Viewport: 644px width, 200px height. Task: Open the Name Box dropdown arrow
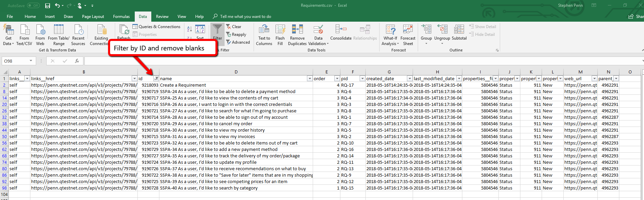[31, 61]
